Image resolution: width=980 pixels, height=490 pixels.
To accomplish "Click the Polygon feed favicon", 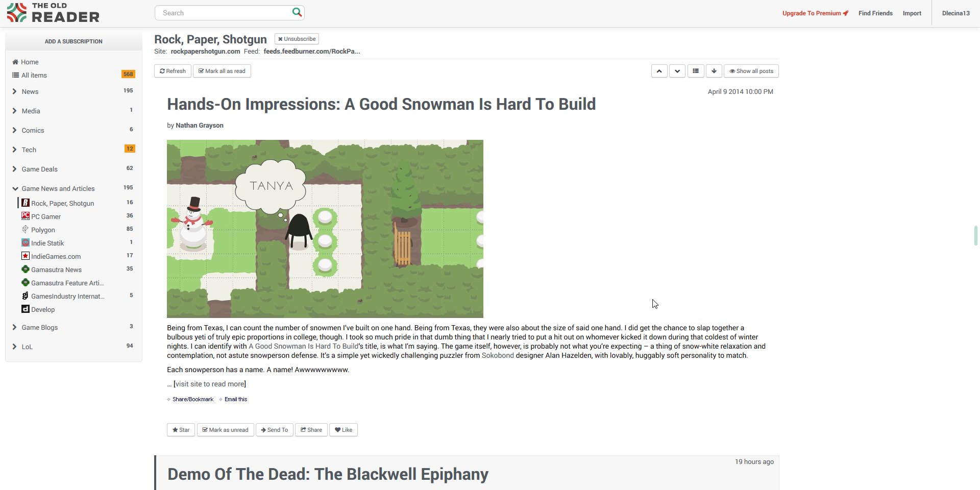I will (26, 229).
